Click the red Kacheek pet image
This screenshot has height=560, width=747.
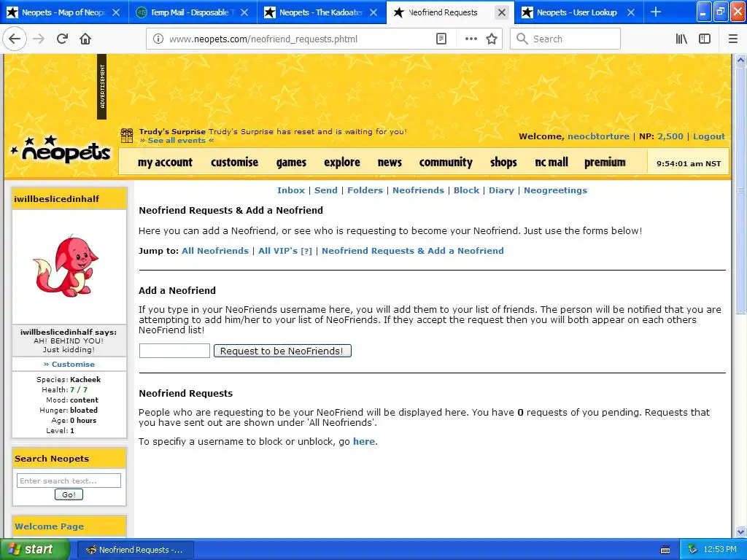tap(66, 265)
